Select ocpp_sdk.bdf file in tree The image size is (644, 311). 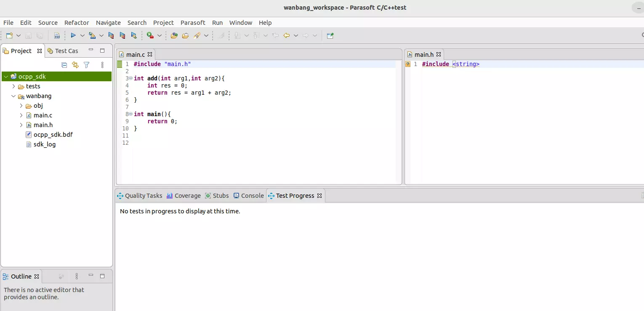tap(53, 135)
